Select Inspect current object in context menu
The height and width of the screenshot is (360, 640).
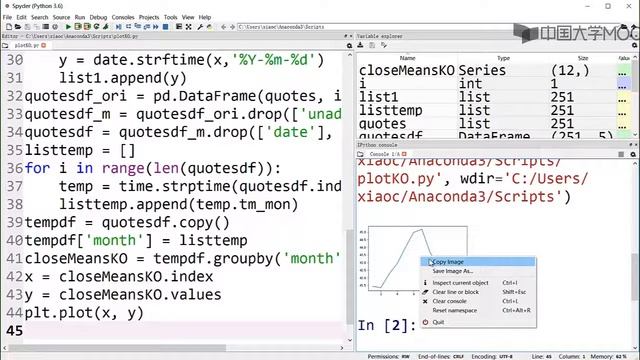pos(478,282)
